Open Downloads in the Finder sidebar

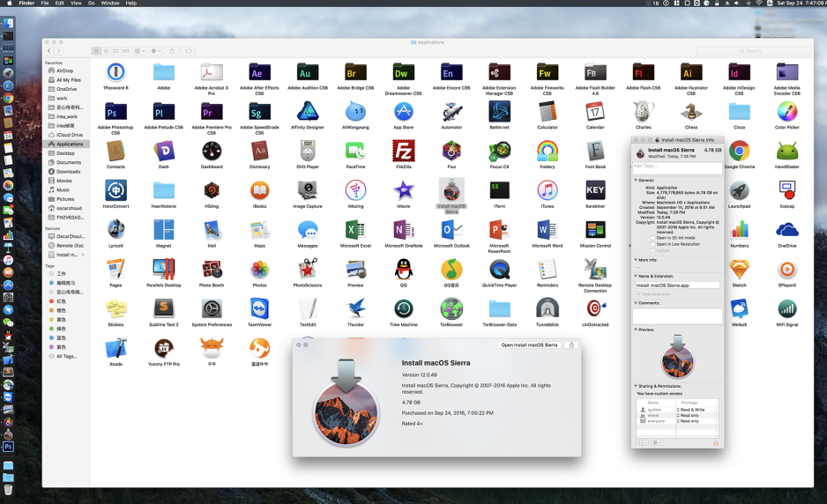tap(68, 172)
